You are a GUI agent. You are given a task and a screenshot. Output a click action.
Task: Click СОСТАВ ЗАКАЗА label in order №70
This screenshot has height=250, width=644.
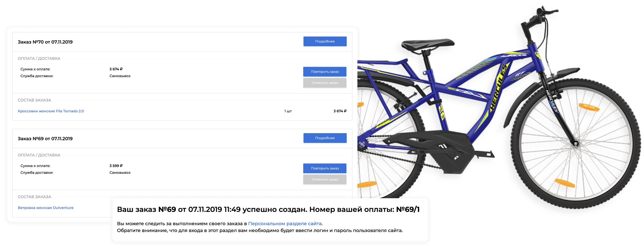pyautogui.click(x=35, y=100)
